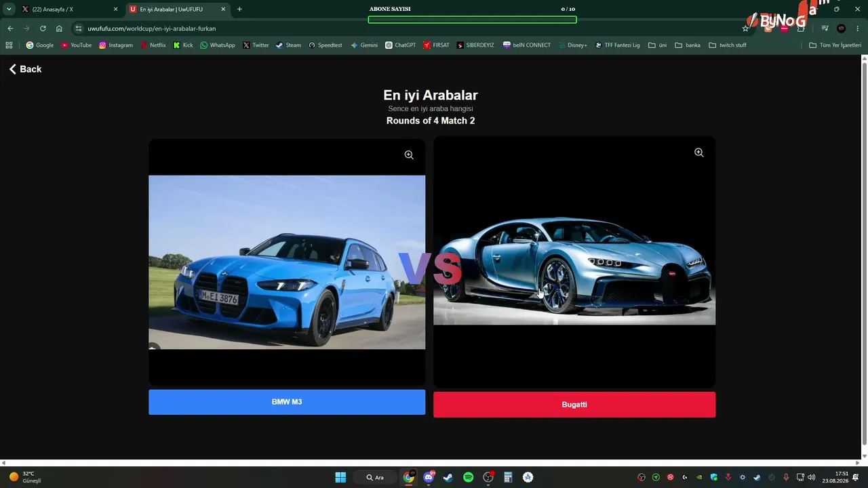Reload the current page
Screen dimensions: 868x488
pos(43,28)
